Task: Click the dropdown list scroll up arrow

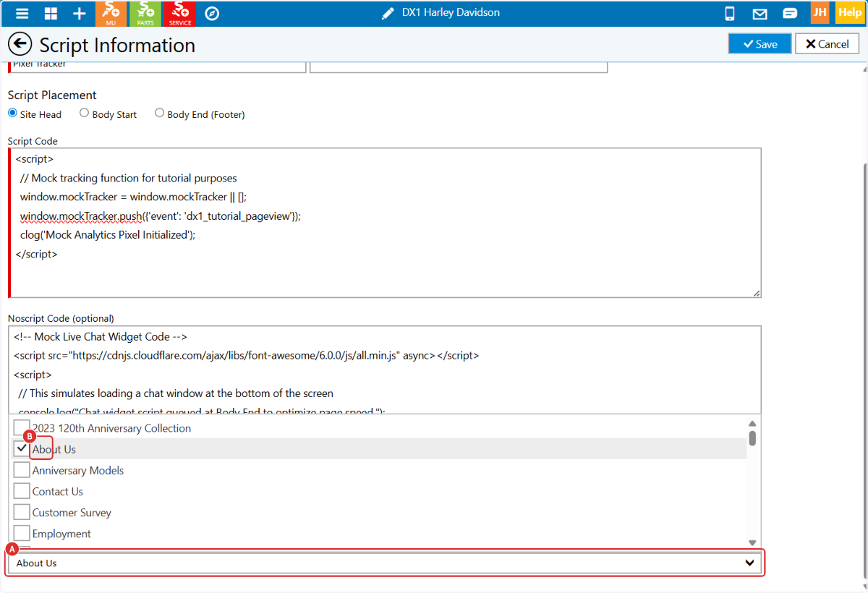Action: tap(752, 424)
